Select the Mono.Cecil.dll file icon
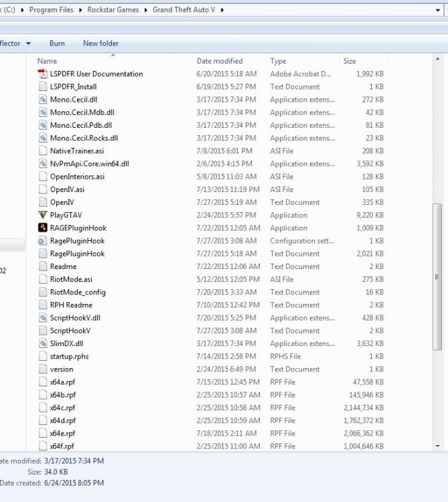The width and height of the screenshot is (448, 502). click(x=43, y=100)
